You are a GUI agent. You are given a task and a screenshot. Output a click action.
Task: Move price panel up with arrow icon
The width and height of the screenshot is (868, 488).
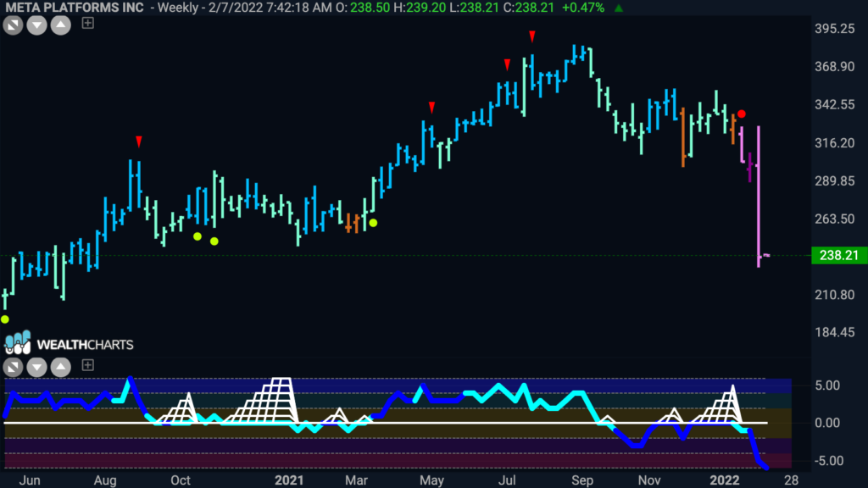click(61, 25)
